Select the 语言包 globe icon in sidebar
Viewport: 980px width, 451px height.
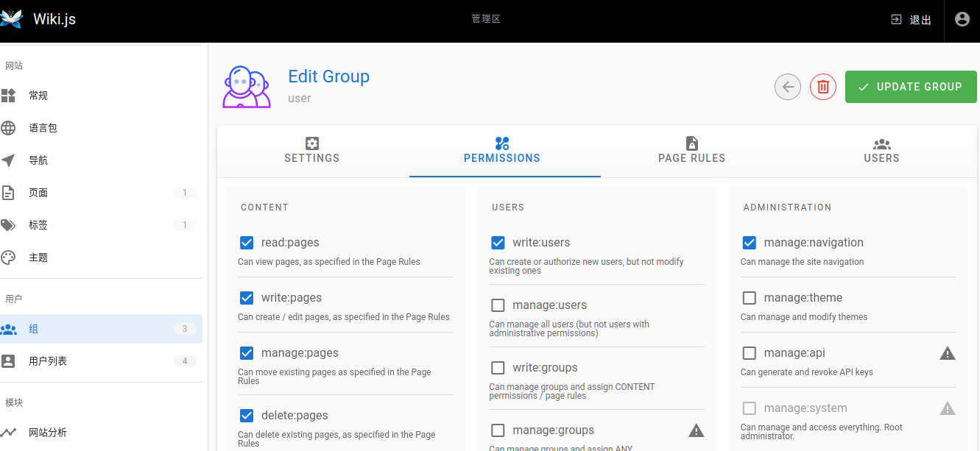click(9, 127)
